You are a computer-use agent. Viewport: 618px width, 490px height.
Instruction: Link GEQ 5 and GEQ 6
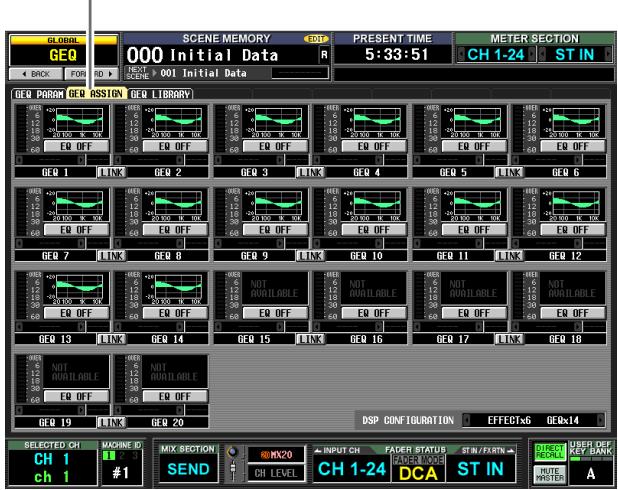pos(510,172)
